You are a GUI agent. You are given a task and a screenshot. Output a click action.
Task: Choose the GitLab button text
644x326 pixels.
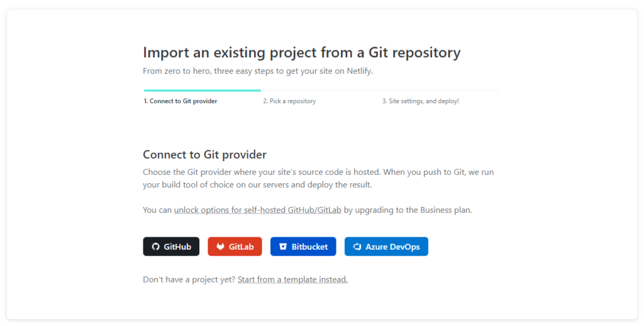point(241,247)
